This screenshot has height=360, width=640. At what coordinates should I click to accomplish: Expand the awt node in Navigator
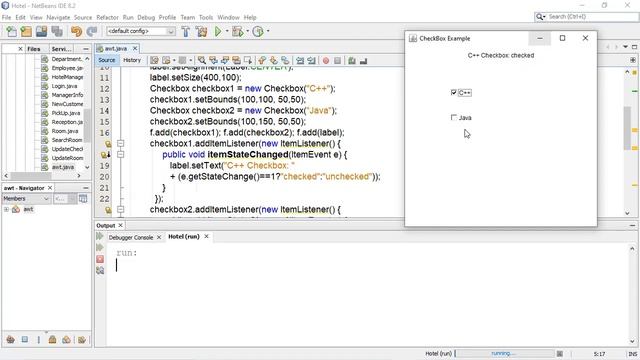click(x=6, y=209)
